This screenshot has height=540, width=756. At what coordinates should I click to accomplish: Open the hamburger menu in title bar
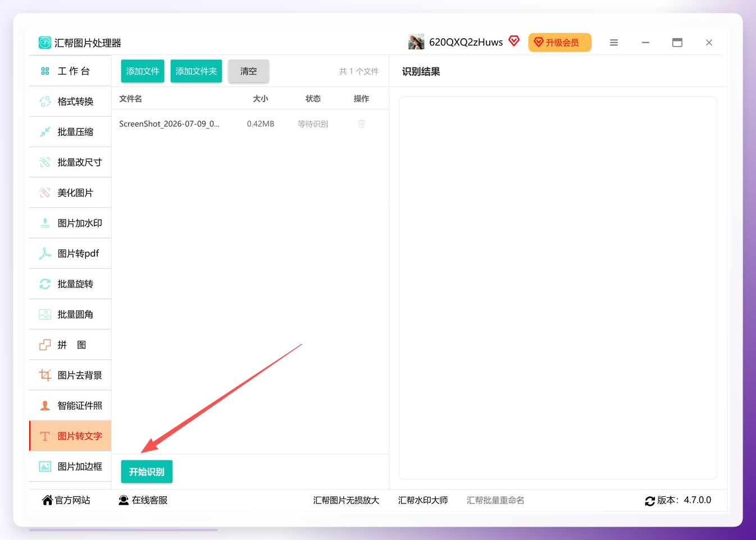click(614, 43)
